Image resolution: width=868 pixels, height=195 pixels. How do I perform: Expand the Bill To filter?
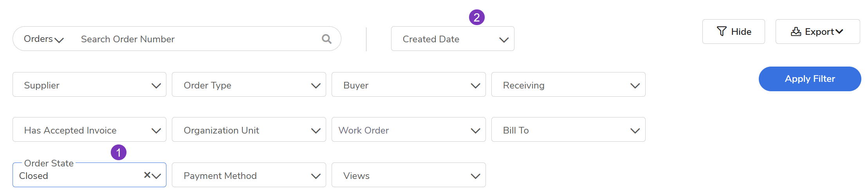(568, 130)
